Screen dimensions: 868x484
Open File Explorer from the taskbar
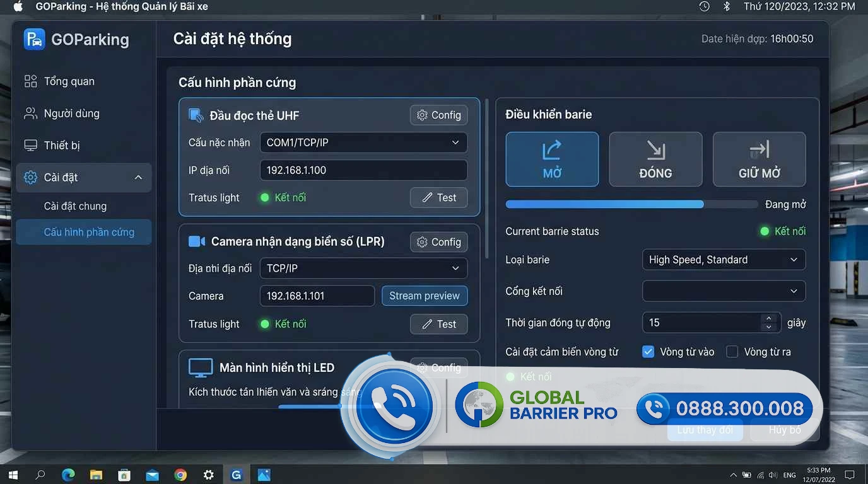[x=96, y=475]
